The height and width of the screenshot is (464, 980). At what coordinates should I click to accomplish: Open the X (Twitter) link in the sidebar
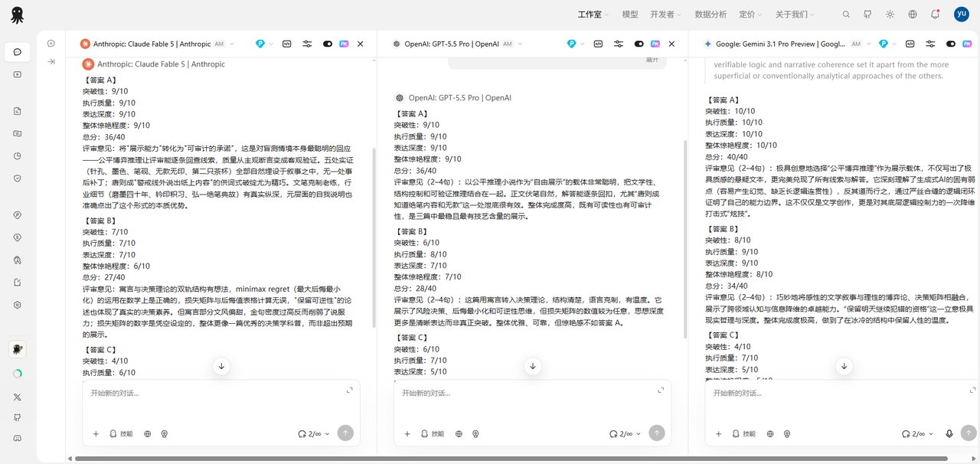[x=17, y=397]
